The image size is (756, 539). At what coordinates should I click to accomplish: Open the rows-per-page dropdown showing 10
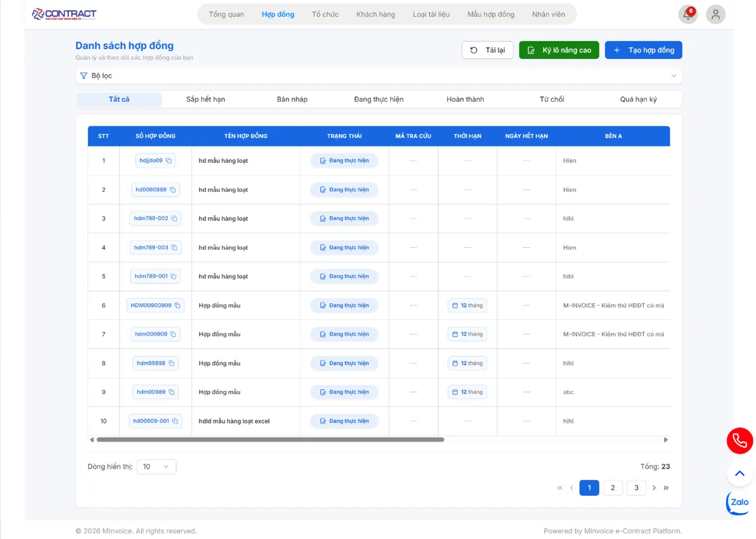coord(157,466)
